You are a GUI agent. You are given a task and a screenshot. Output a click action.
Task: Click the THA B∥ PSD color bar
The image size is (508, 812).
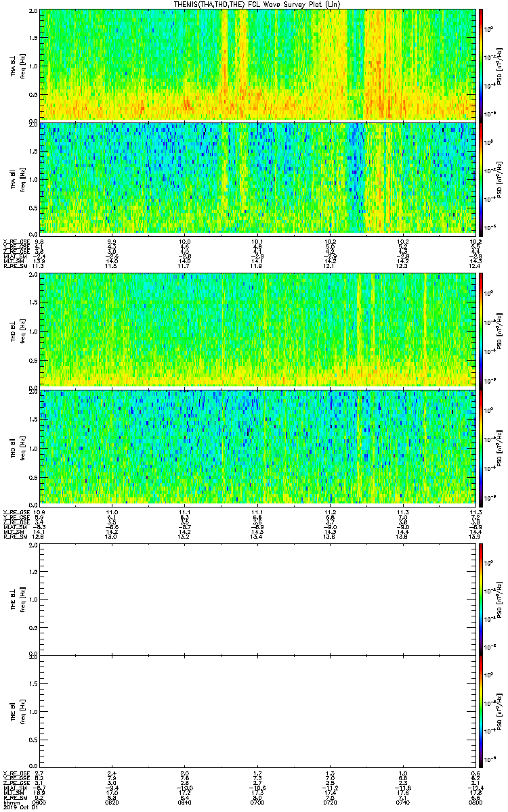481,179
